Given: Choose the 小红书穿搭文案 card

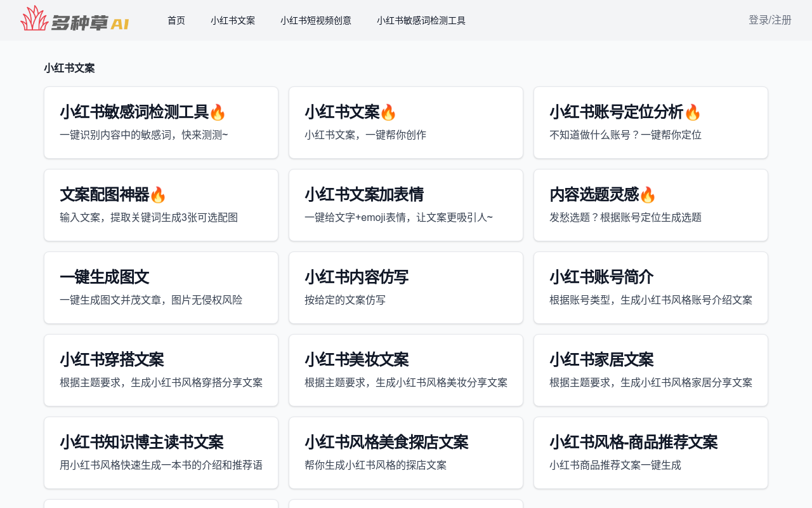Looking at the screenshot, I should click(x=161, y=370).
